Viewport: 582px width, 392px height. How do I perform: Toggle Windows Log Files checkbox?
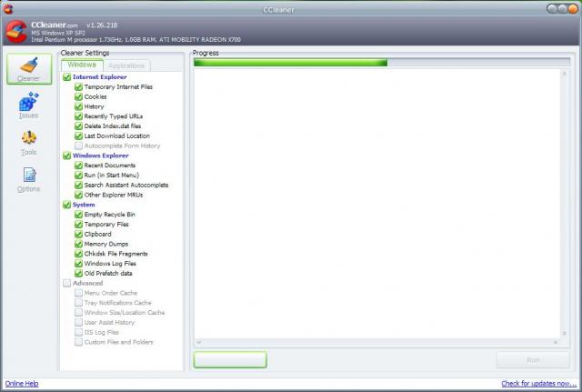point(78,264)
